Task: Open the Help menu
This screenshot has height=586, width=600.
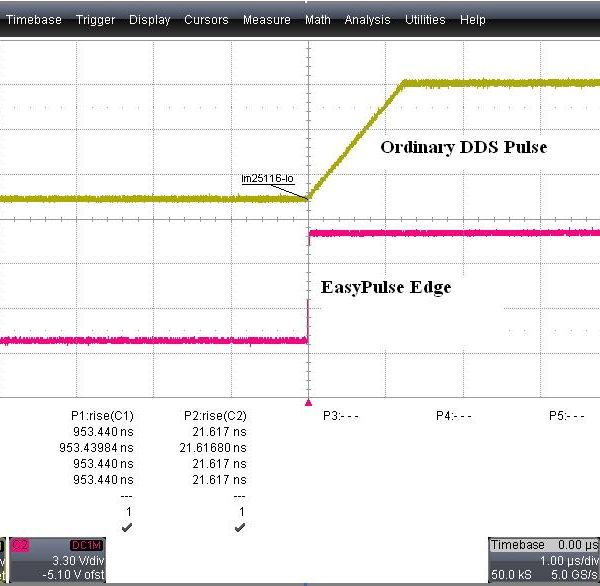Action: 473,20
